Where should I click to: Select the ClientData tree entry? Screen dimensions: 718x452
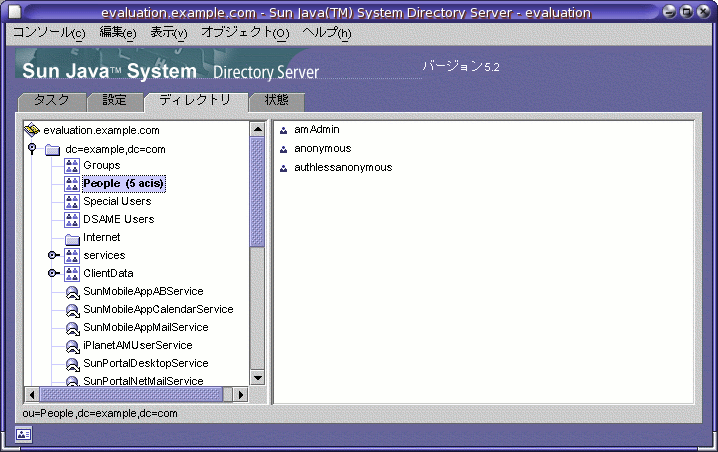coord(109,273)
